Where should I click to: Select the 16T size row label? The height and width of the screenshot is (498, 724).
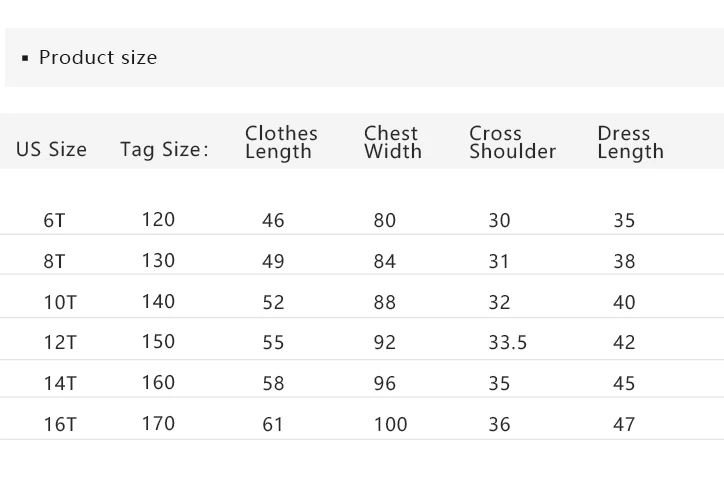60,424
